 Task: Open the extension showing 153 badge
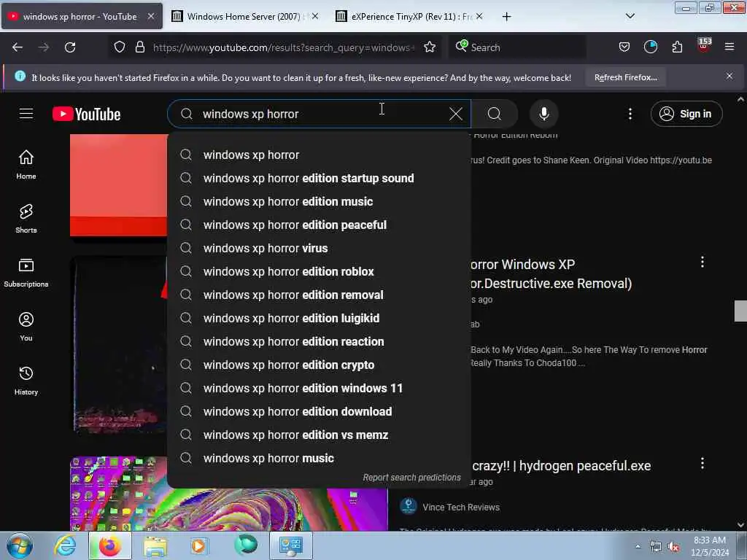pyautogui.click(x=704, y=46)
